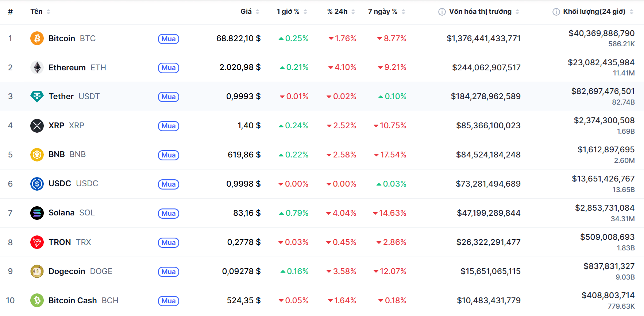Click BNB 7-day change 17.54%
The image size is (644, 316).
pyautogui.click(x=390, y=155)
